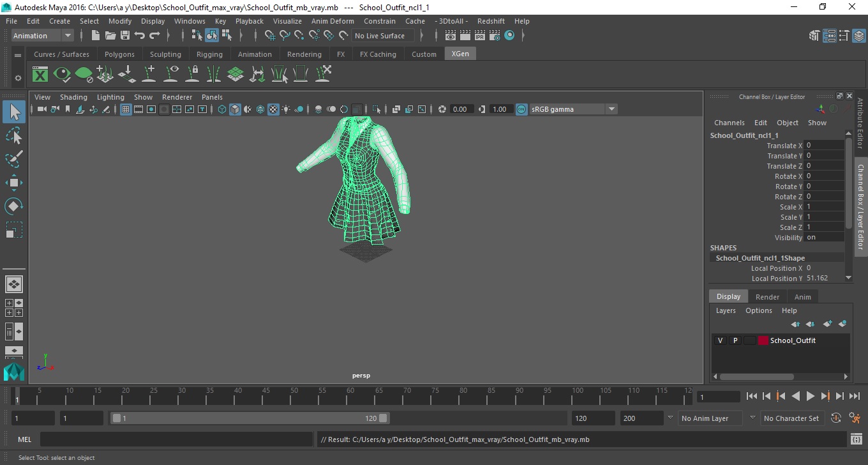Screen dimensions: 868x465
Task: Move selected layer up arrow icon
Action: 796,324
